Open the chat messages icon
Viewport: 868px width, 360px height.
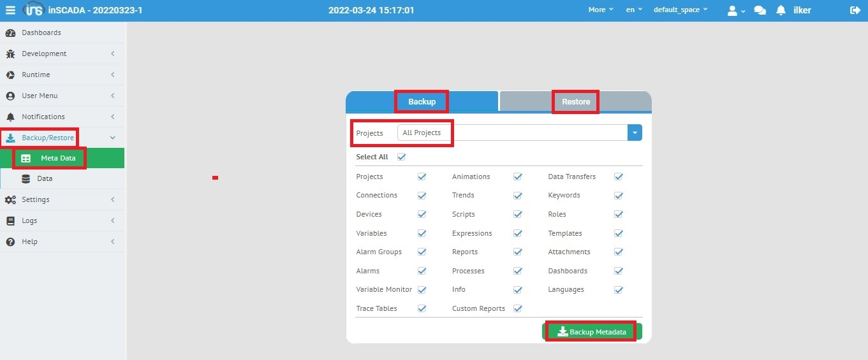pos(760,10)
